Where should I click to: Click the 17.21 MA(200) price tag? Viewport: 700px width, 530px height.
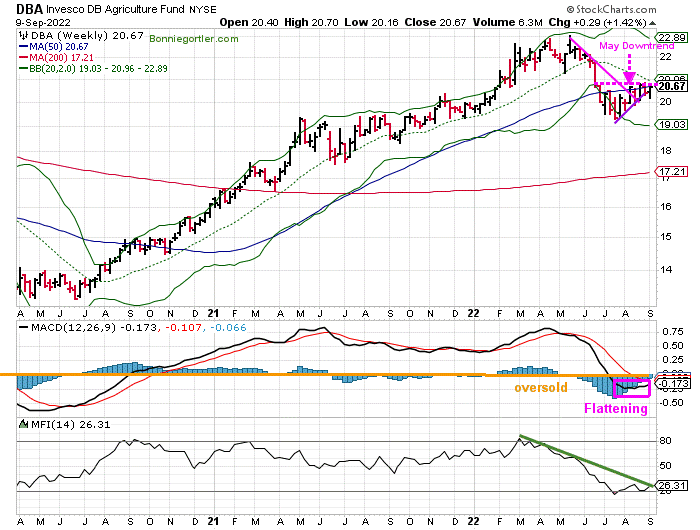(x=672, y=171)
